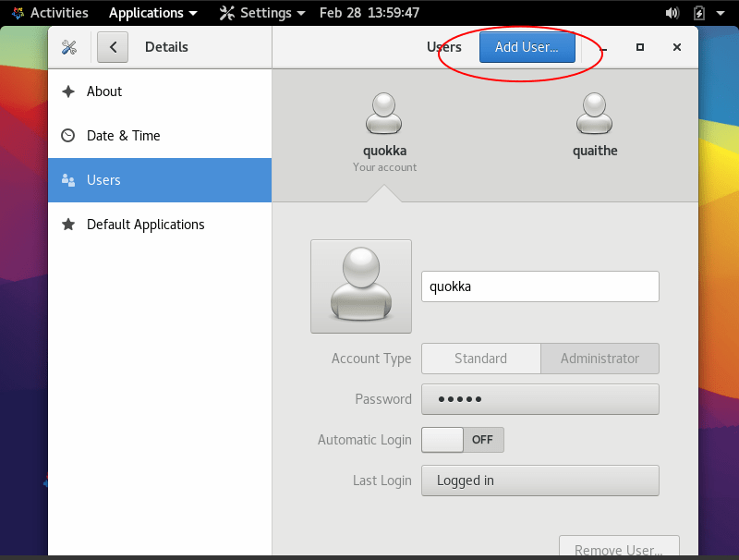Select the quokka user avatar at top

384,115
